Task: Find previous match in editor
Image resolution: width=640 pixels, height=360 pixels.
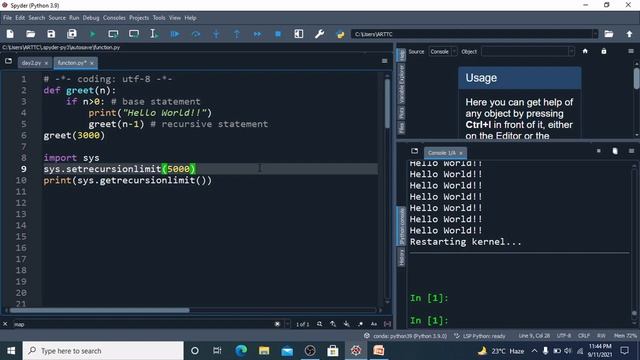Action: [x=333, y=324]
